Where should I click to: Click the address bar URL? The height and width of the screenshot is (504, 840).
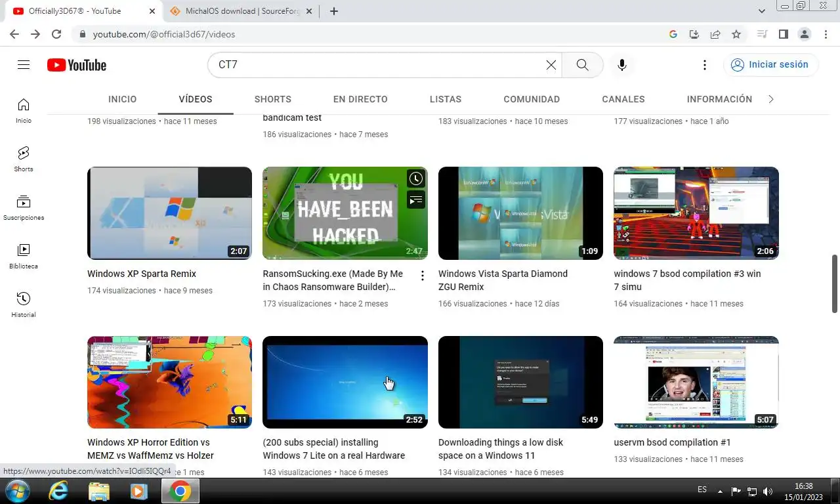click(x=164, y=34)
